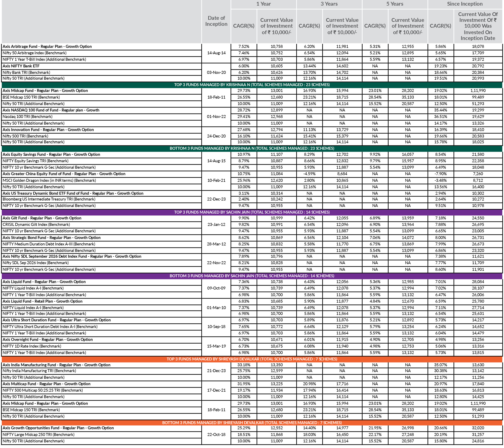Select 'NIFTY Medium Duration Debt Index A-III (Benchmark)'
504x448 pixels.
pos(49,244)
